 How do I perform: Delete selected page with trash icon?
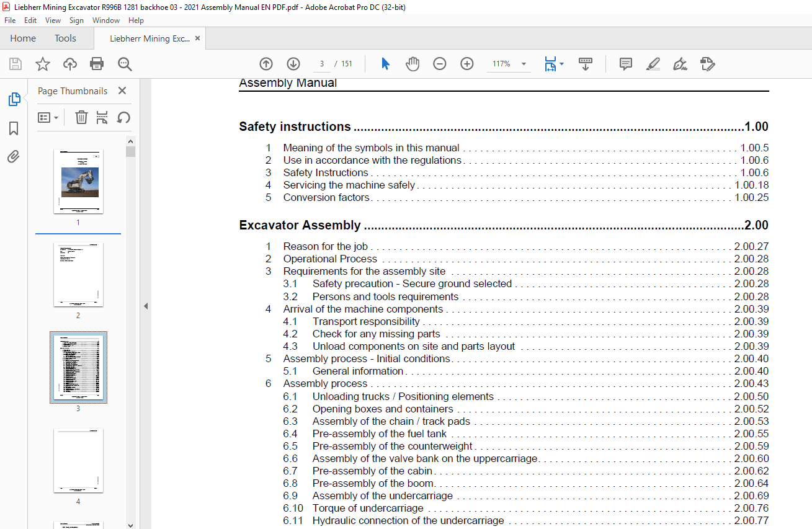[x=81, y=117]
